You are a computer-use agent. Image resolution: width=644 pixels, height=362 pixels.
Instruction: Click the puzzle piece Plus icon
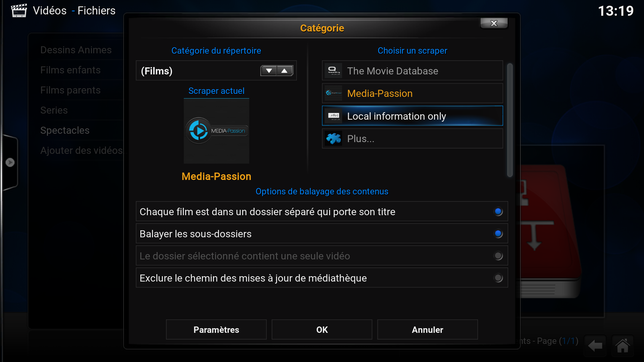click(x=333, y=138)
